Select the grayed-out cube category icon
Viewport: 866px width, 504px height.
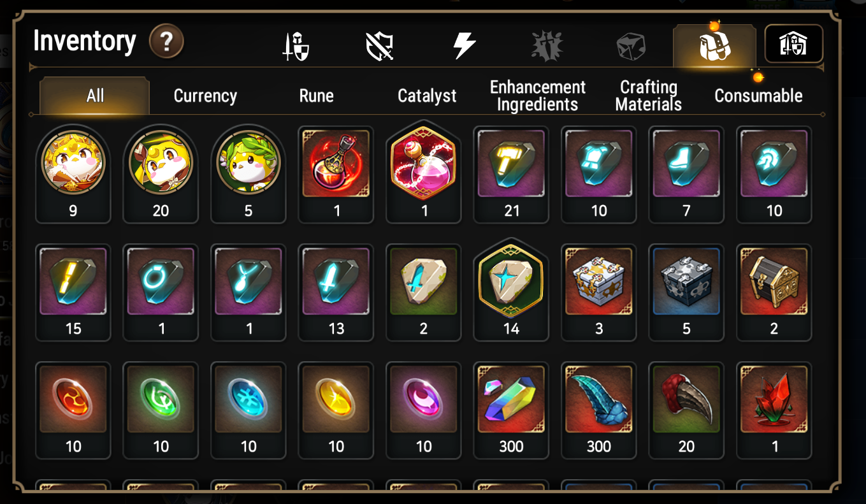click(x=631, y=47)
